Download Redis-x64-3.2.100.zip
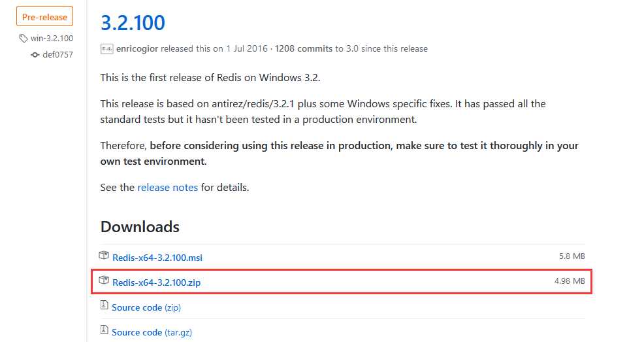The width and height of the screenshot is (644, 342). pos(157,282)
